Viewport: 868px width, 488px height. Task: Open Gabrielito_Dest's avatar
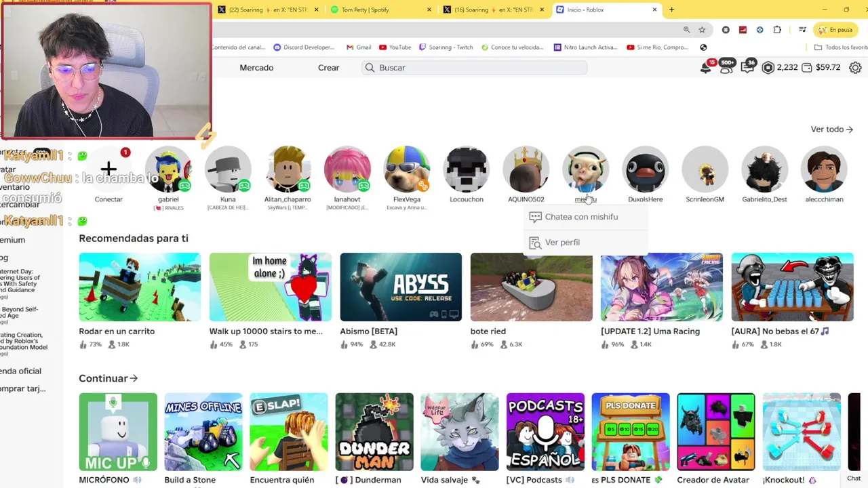(765, 169)
